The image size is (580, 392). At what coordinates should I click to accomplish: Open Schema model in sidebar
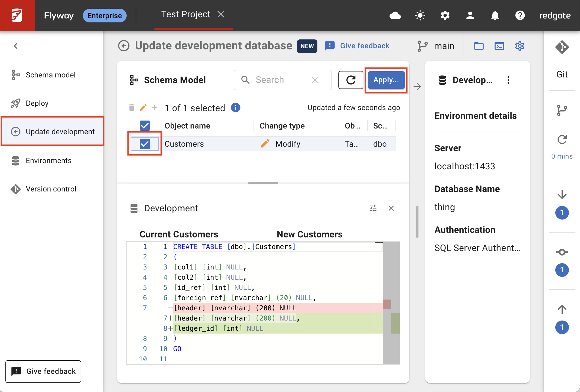click(52, 75)
